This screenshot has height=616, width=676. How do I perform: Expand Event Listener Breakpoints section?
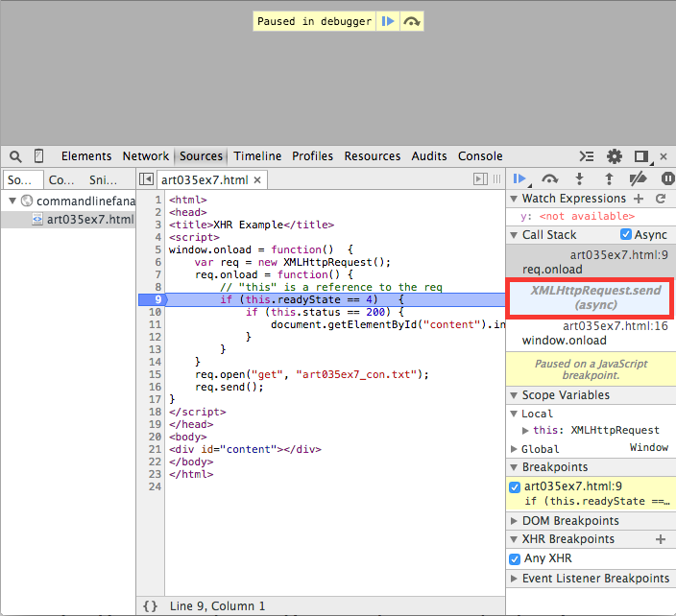tap(514, 578)
